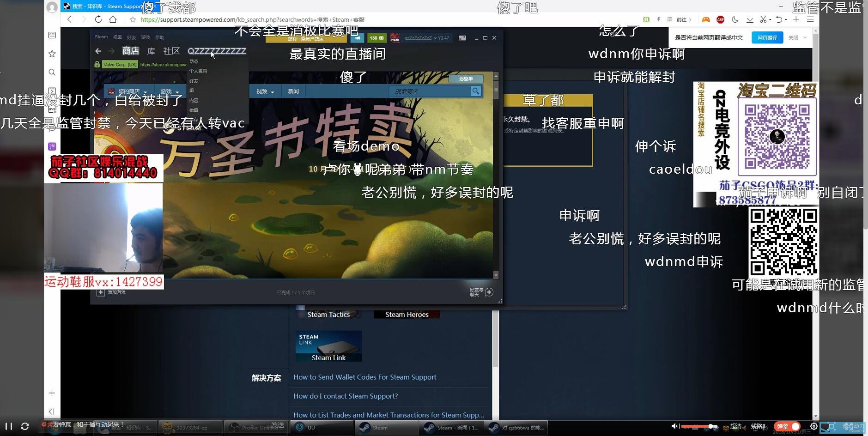Open How do I contact Steam Support link
The height and width of the screenshot is (436, 868).
click(346, 396)
